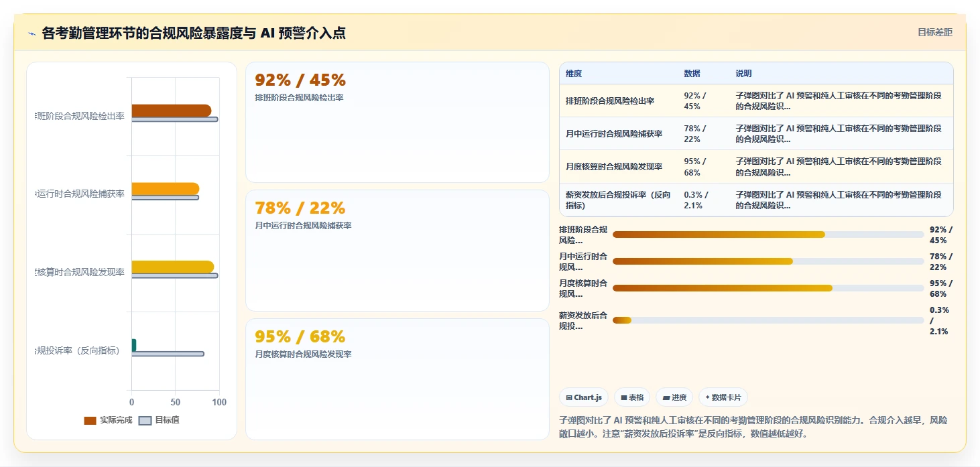Click the 排班阶段合规风险 progress bar

point(768,235)
